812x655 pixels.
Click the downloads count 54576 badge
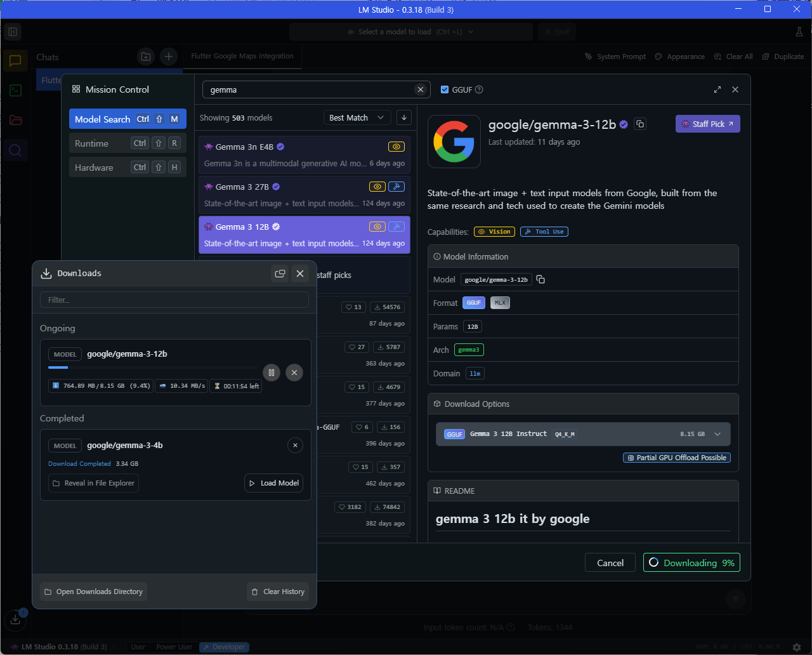click(x=387, y=307)
